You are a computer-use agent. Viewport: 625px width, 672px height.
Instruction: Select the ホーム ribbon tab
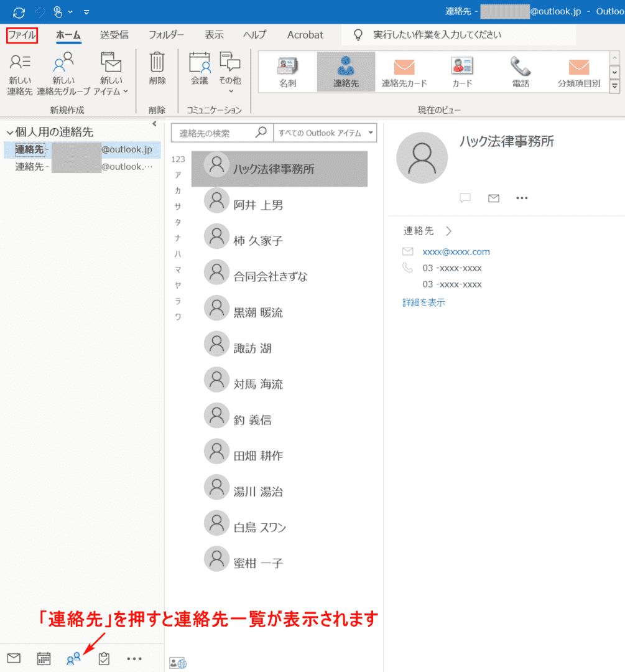[68, 35]
